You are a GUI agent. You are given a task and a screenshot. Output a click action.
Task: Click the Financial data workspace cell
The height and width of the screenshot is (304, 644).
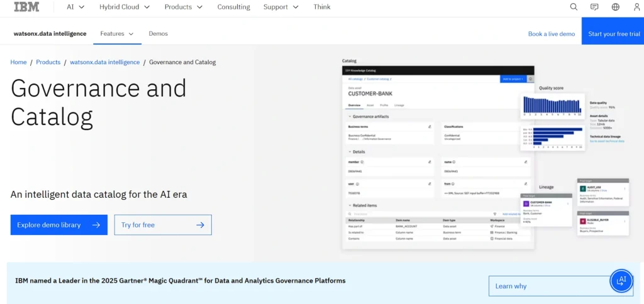point(501,238)
